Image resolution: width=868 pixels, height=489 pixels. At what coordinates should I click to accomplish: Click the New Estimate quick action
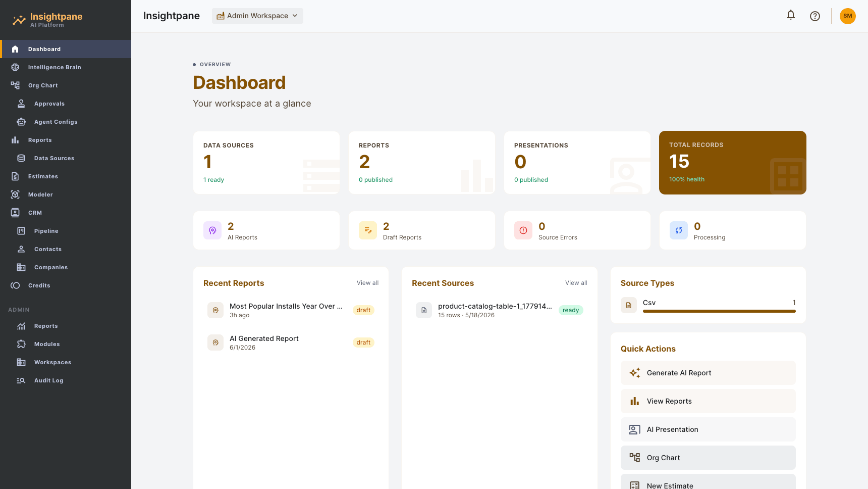pyautogui.click(x=708, y=482)
